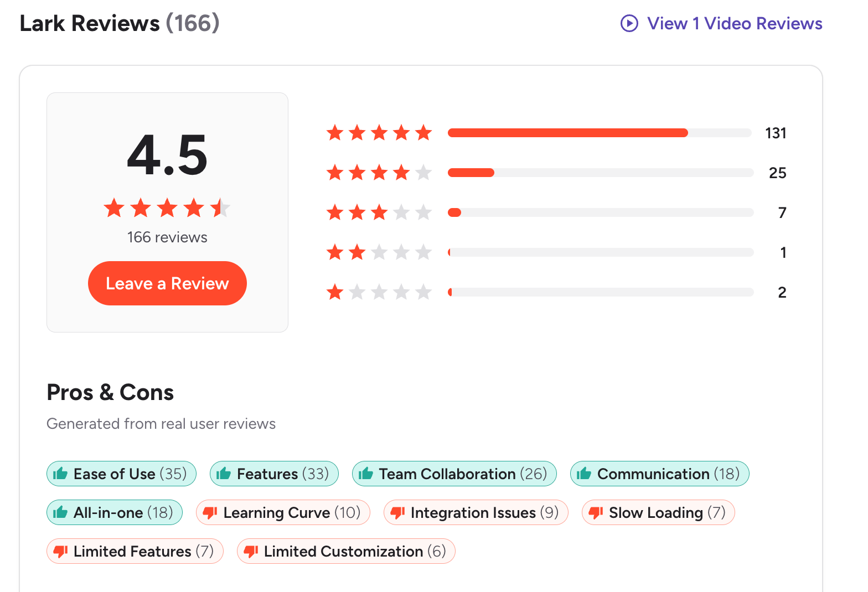The image size is (868, 592).
Task: Select the Slow Loading (7) tag
Action: tap(658, 512)
